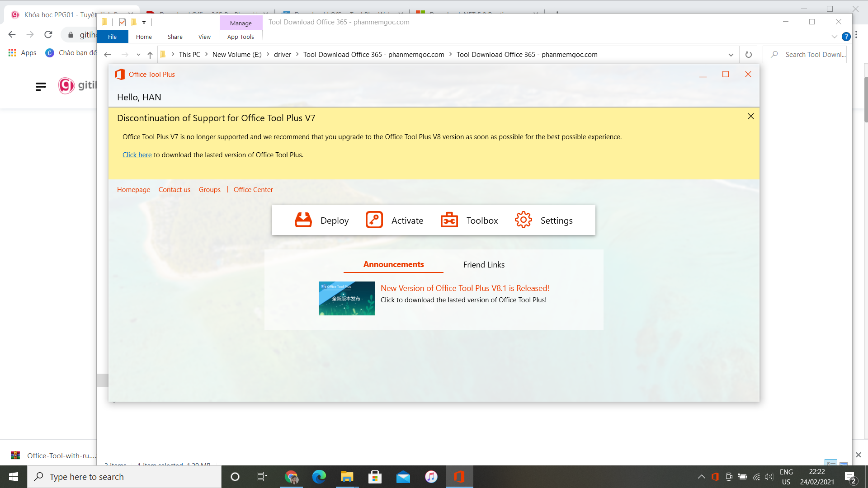
Task: Launch Microsoft Edge from the taskbar
Action: (x=319, y=477)
